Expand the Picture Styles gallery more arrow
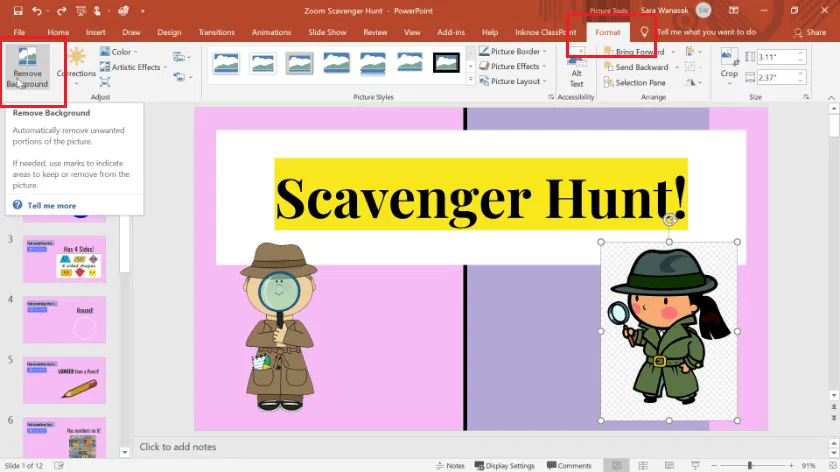Viewport: 840px width, 472px height. coord(471,79)
